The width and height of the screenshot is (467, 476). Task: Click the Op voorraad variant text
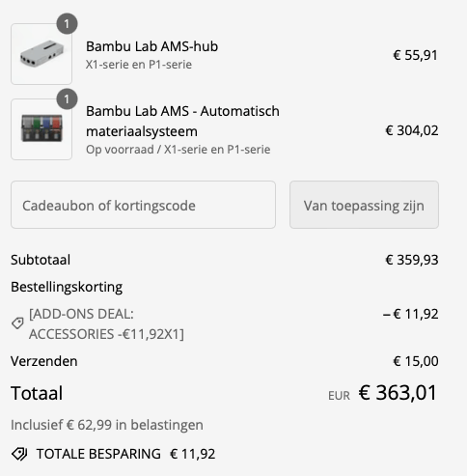(x=179, y=150)
